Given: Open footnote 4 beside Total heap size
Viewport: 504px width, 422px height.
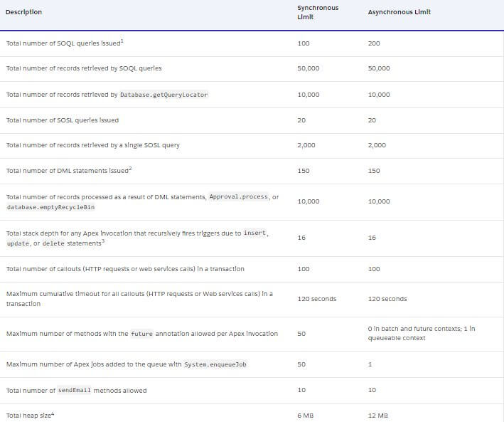Looking at the screenshot, I should click(52, 413).
